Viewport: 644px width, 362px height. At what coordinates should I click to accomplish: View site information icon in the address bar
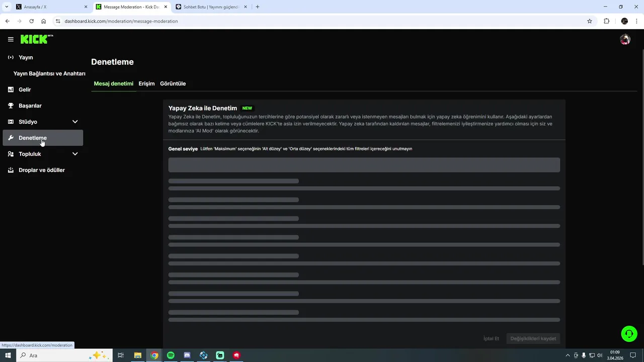pyautogui.click(x=58, y=21)
